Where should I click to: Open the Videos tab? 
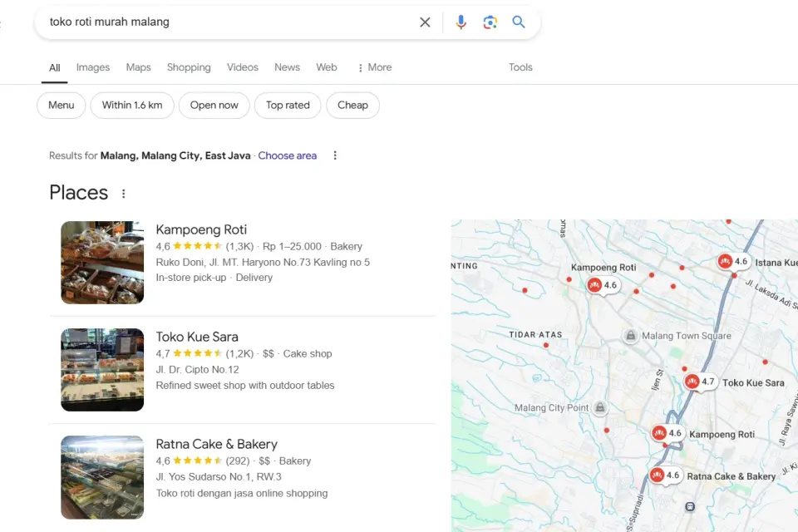point(242,67)
